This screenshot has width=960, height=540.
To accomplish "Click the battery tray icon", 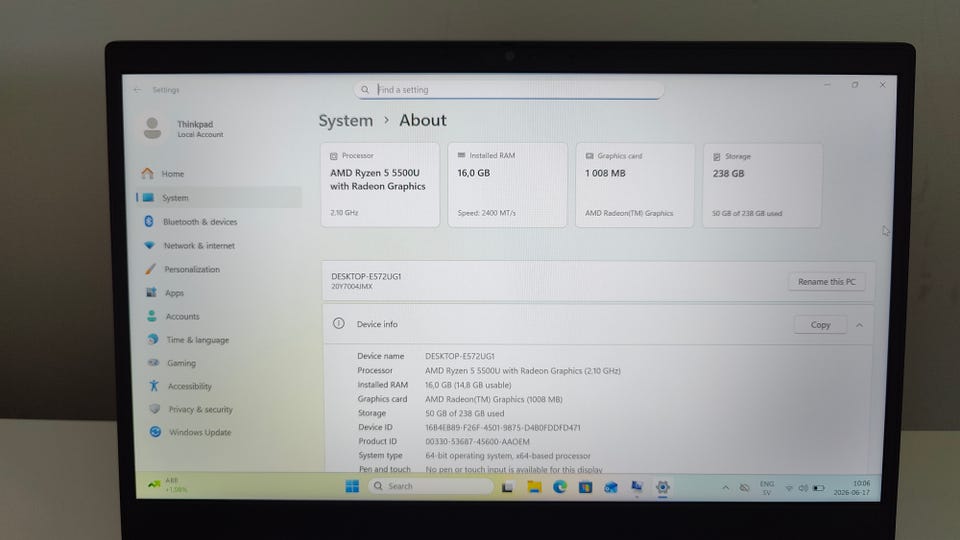I will tap(819, 488).
